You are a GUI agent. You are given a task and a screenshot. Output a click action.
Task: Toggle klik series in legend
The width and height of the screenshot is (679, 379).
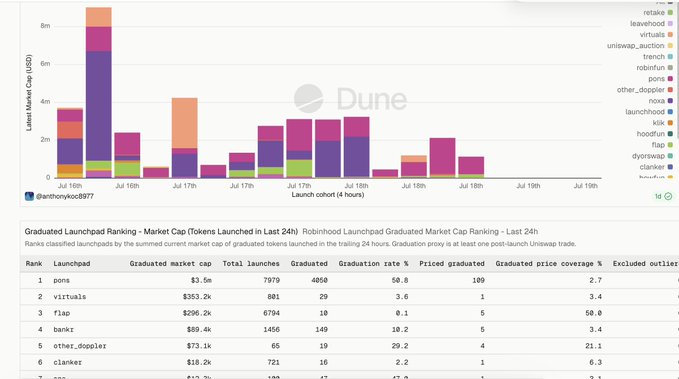[663, 123]
